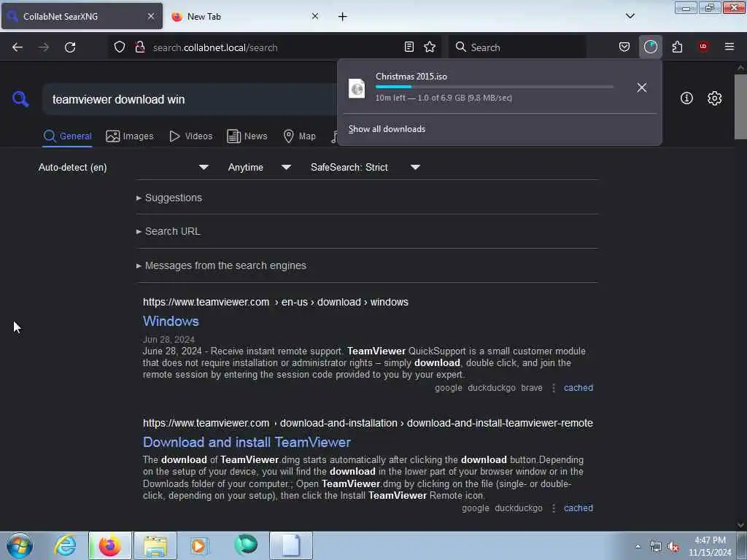747x560 pixels.
Task: Open the Anytime time range dropdown
Action: [260, 167]
